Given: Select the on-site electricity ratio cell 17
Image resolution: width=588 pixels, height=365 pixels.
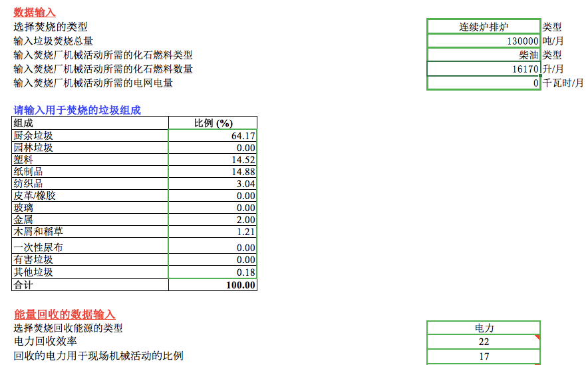Looking at the screenshot, I should (483, 356).
